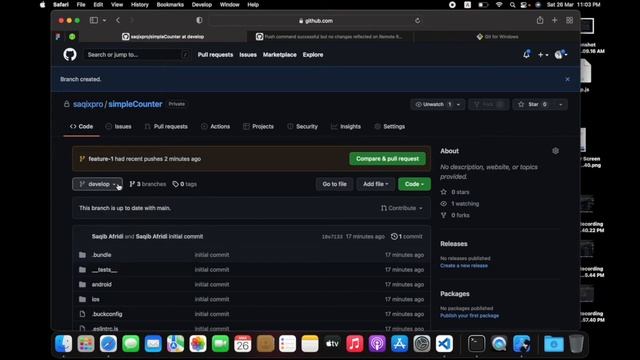This screenshot has height=360, width=640.
Task: View the 0 tags link
Action: coord(184,184)
